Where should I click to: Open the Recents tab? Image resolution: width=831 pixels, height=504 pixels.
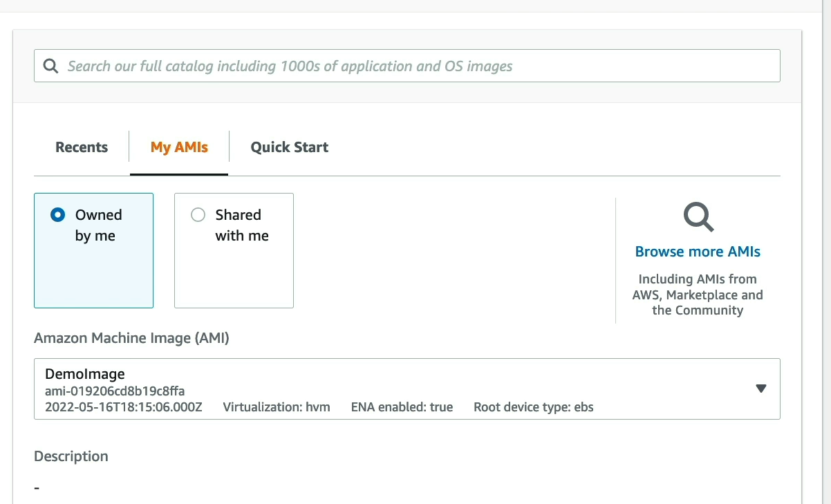click(82, 147)
